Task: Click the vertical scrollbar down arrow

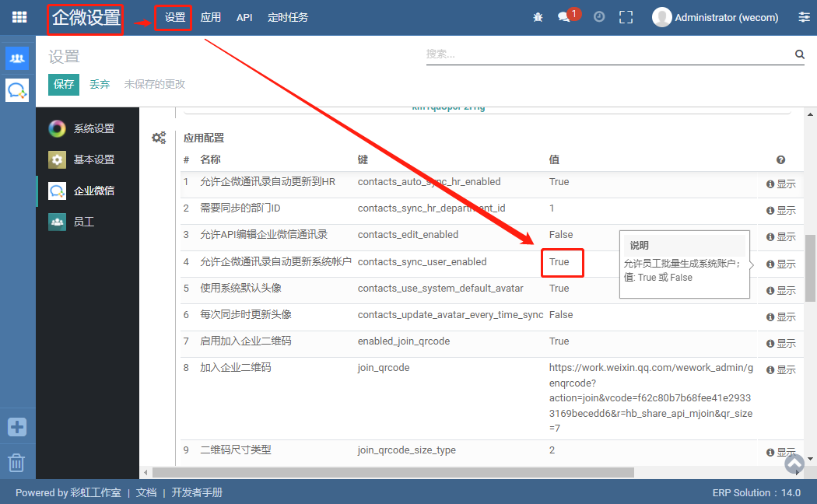Action: point(810,459)
